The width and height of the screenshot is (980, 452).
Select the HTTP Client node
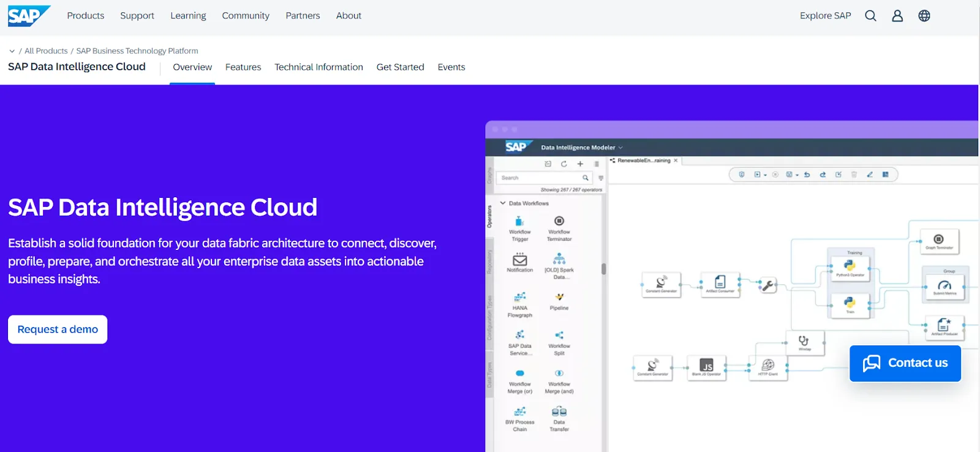pyautogui.click(x=768, y=367)
